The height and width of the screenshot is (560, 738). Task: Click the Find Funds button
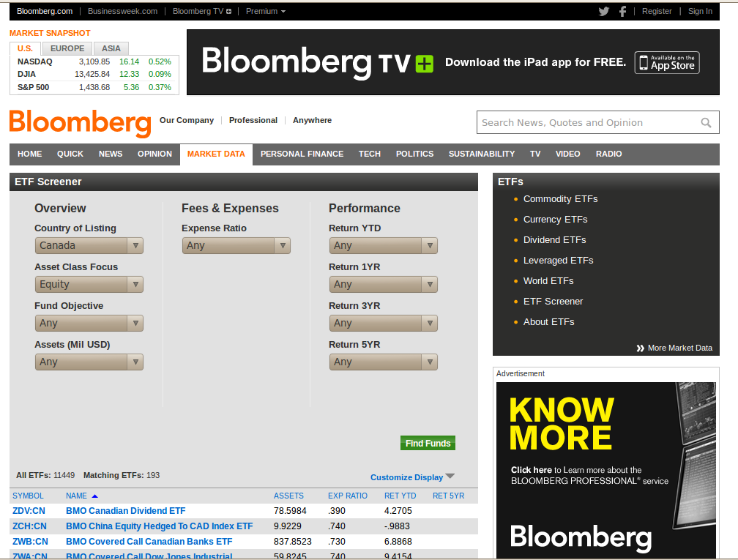[x=428, y=444]
